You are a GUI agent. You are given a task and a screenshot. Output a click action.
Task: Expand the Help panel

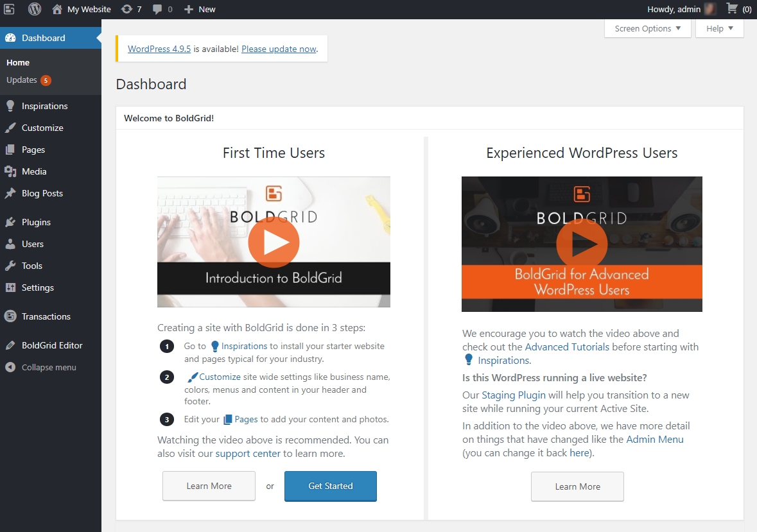tap(719, 28)
